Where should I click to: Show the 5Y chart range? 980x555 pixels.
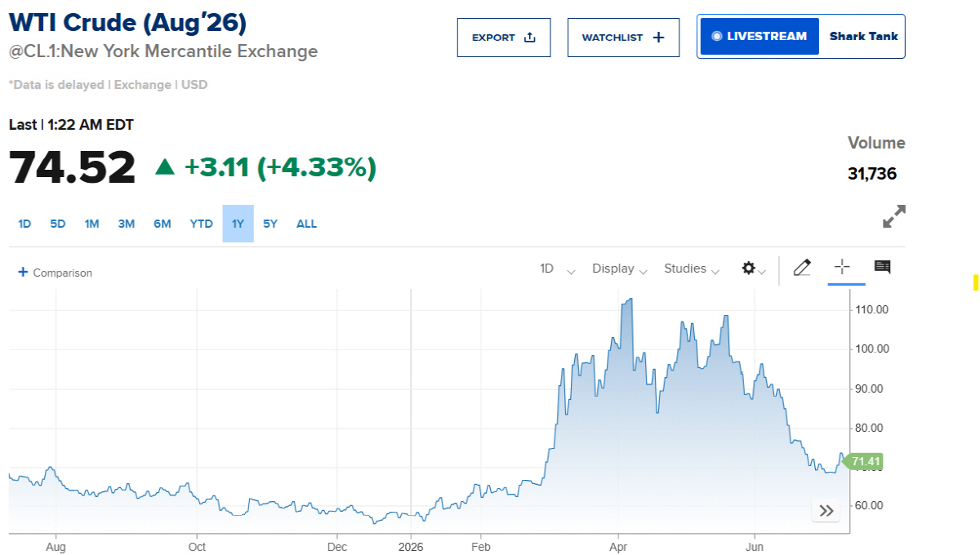tap(270, 224)
